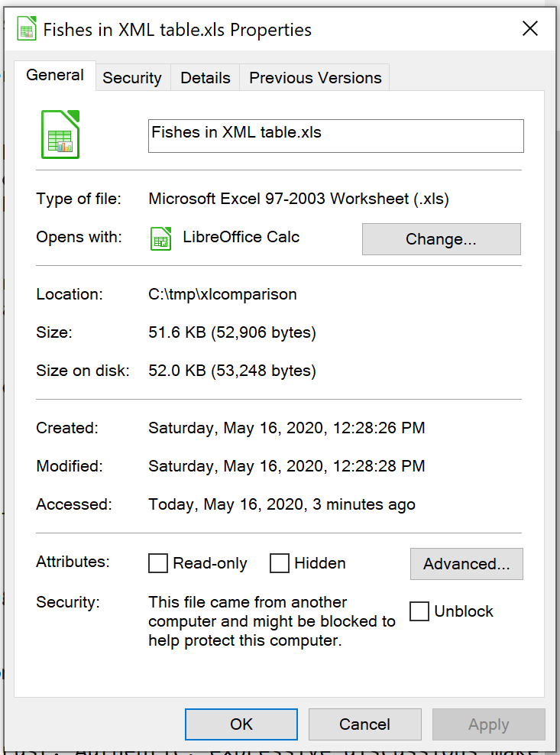Click the 'Created:' label
The height and width of the screenshot is (755, 560).
(67, 428)
